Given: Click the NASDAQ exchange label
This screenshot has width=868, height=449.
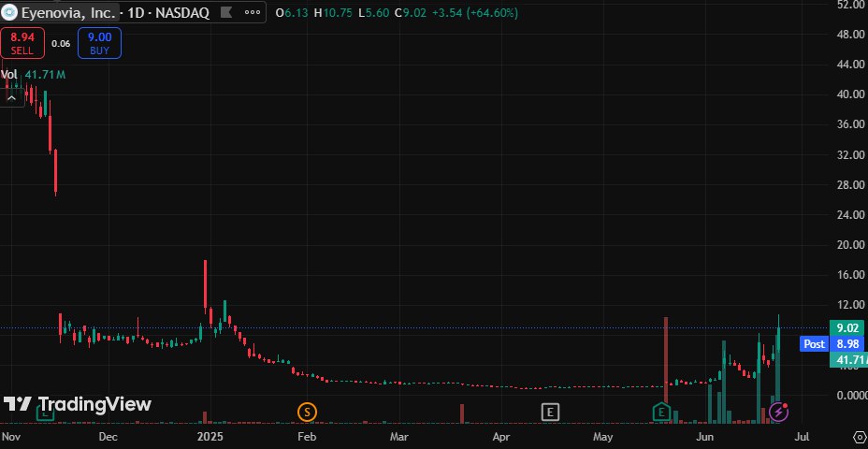Looking at the screenshot, I should (182, 13).
